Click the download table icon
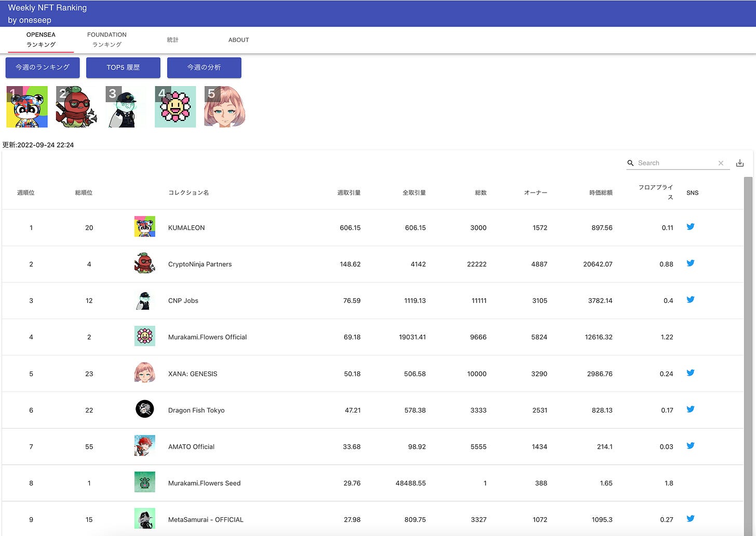The image size is (756, 536). tap(740, 163)
